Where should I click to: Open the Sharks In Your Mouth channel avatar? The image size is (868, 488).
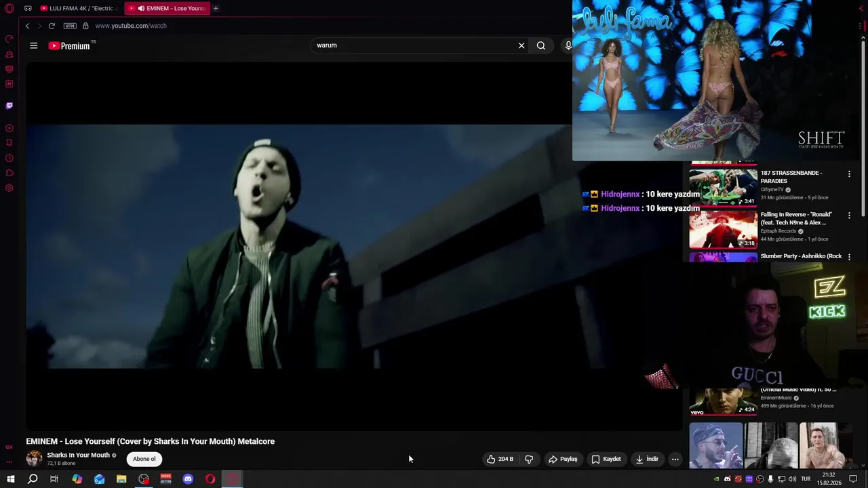coord(34,459)
